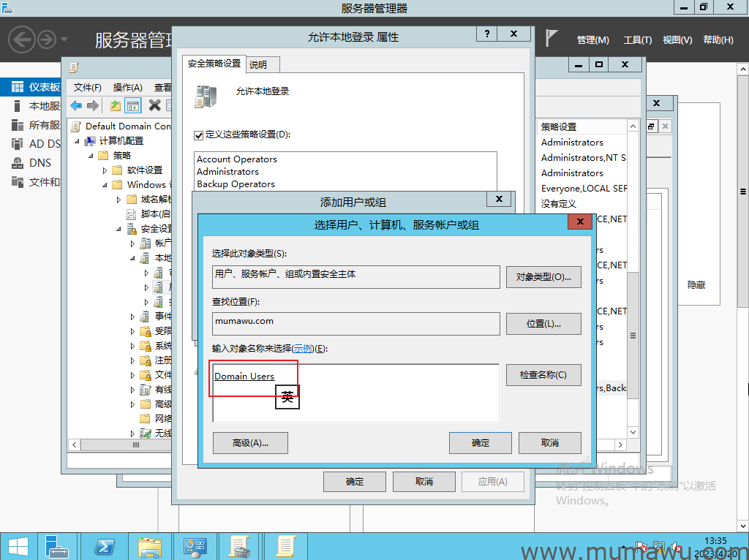Click the 高级(A)... button

(x=250, y=443)
